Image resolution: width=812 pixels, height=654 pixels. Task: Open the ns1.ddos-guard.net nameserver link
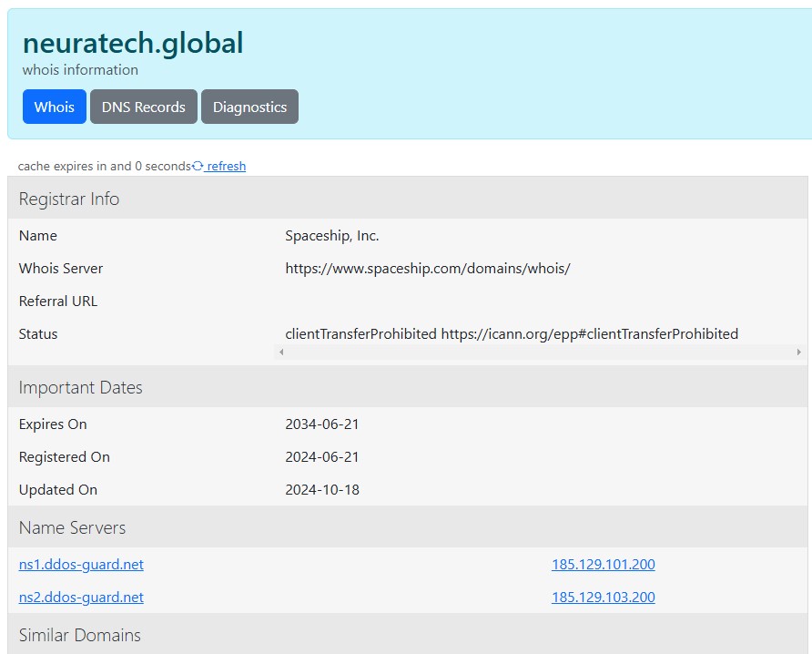click(81, 564)
